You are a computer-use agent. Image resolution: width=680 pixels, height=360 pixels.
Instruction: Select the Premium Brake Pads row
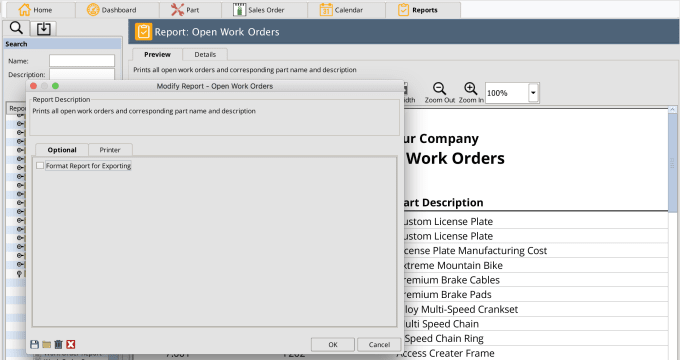point(535,295)
